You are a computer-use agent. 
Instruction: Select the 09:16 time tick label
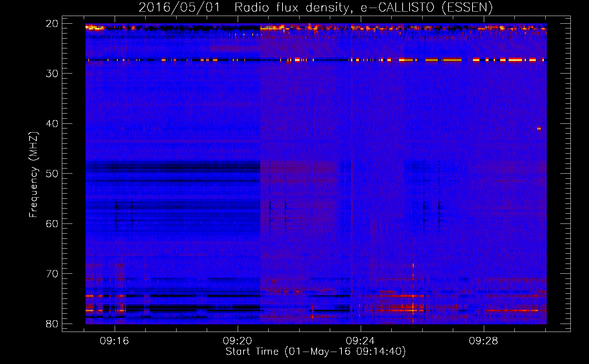(x=115, y=341)
